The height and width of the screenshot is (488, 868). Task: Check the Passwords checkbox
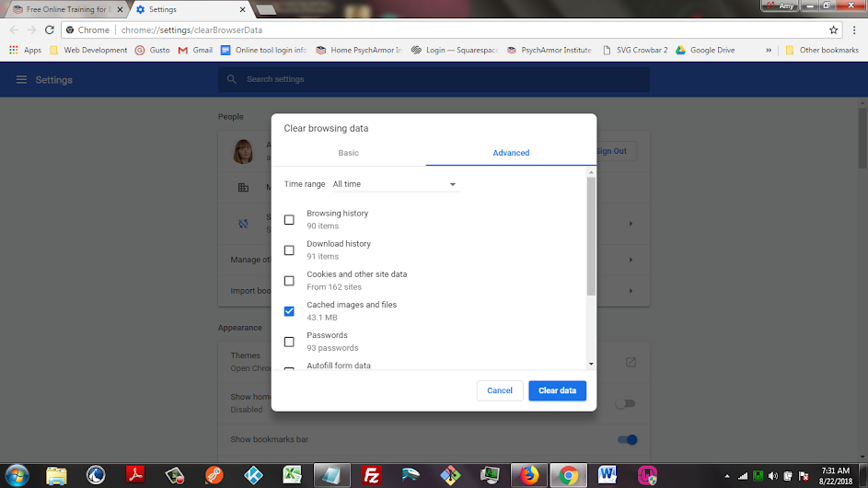coord(289,342)
